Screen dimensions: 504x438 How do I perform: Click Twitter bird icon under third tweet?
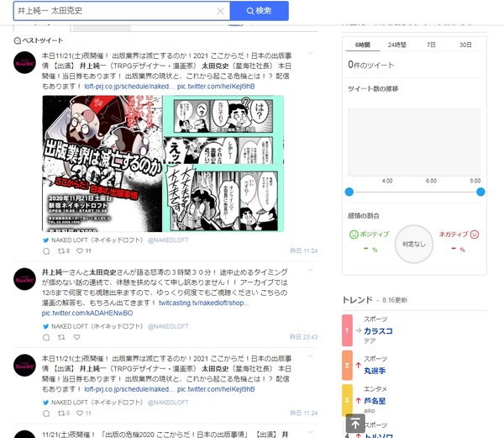tap(46, 403)
